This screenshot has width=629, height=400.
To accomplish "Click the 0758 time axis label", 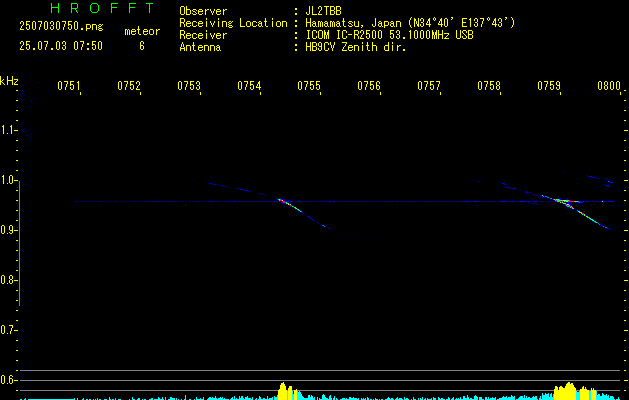I will pos(489,86).
